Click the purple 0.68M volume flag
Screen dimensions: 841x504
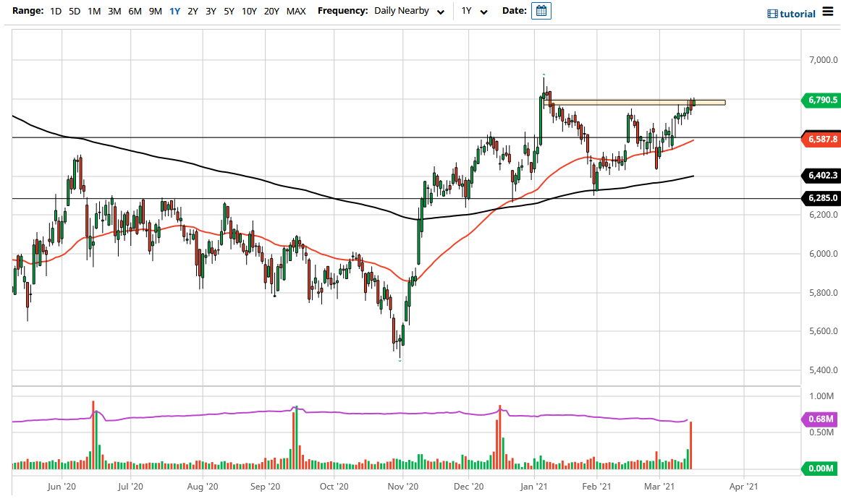[x=819, y=419]
